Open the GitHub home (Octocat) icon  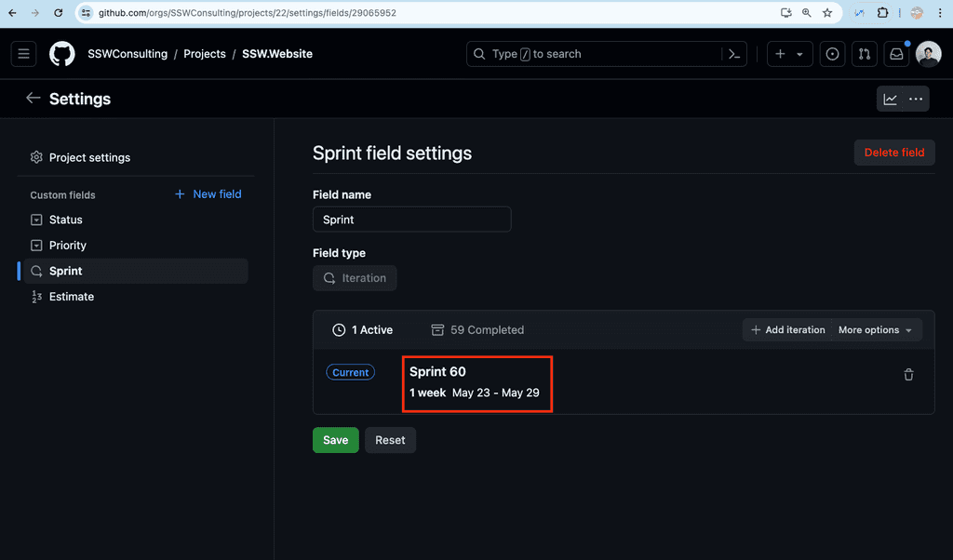[61, 54]
